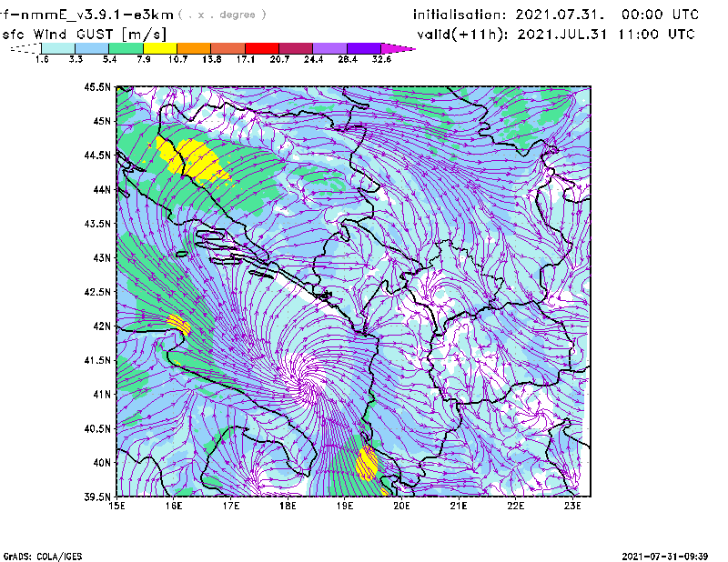Click the 42N latitude label
This screenshot has width=728, height=562.
click(102, 326)
